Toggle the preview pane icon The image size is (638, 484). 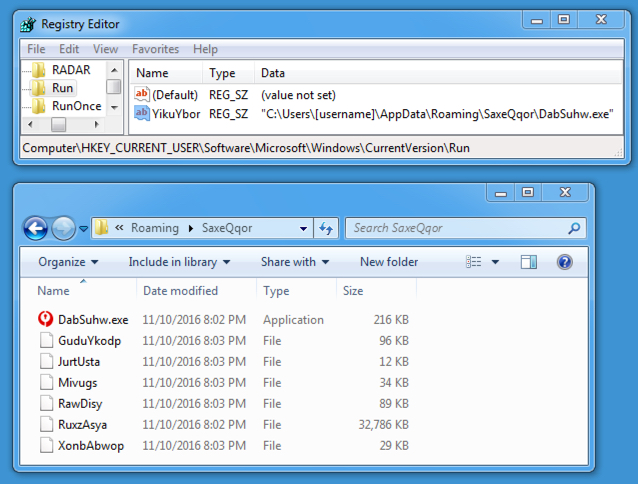click(529, 262)
